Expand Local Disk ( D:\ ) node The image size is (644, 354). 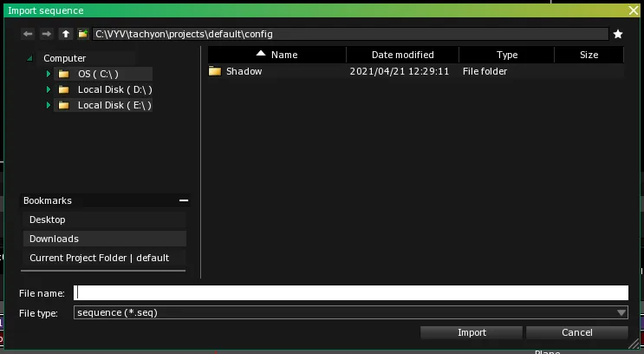(48, 89)
